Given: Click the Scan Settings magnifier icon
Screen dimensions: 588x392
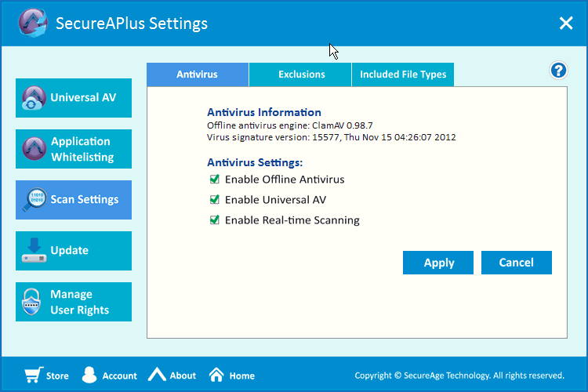Looking at the screenshot, I should coord(34,200).
